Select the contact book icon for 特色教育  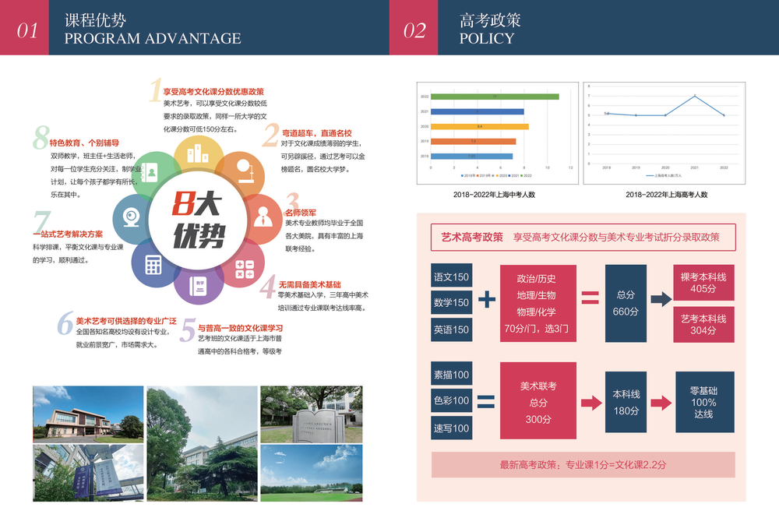[x=150, y=171]
